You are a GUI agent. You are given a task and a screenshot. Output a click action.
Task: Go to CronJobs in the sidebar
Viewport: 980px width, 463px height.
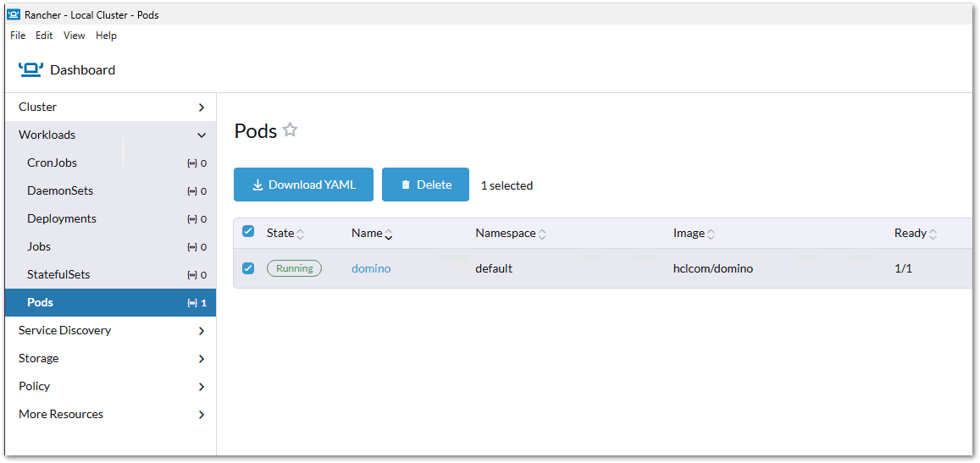[110, 163]
